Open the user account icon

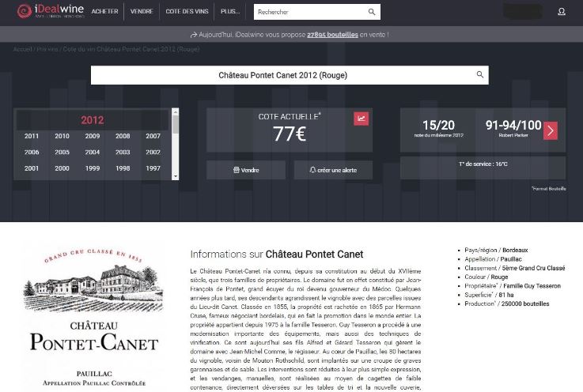pyautogui.click(x=562, y=12)
